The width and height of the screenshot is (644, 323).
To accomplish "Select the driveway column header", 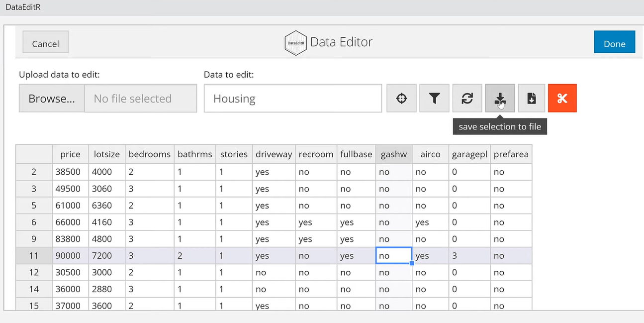I will (x=274, y=154).
